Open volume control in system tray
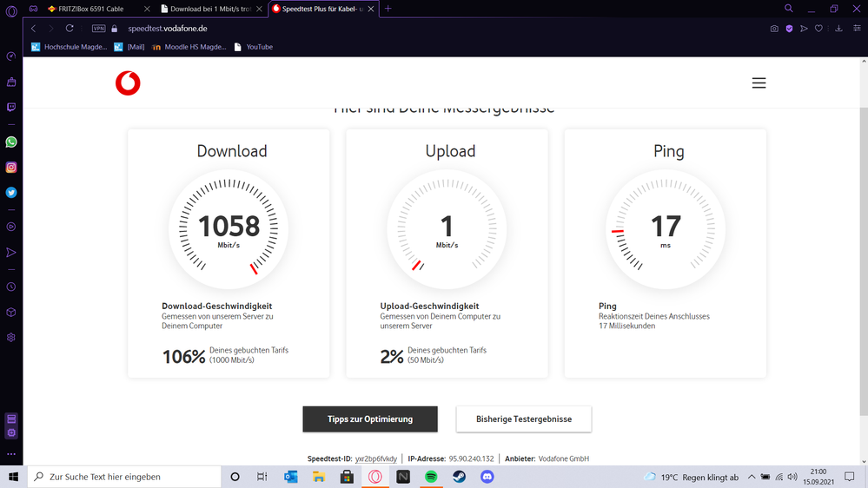Viewport: 868px width, 488px height. [792, 477]
